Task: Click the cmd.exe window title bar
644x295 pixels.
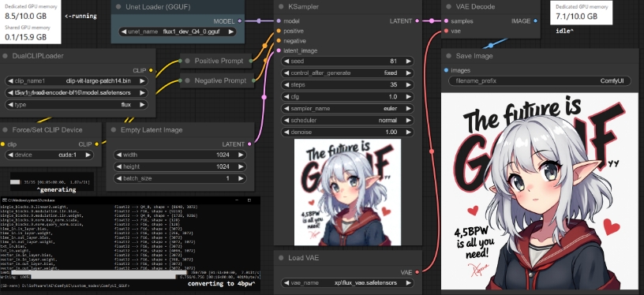Action: pyautogui.click(x=129, y=200)
